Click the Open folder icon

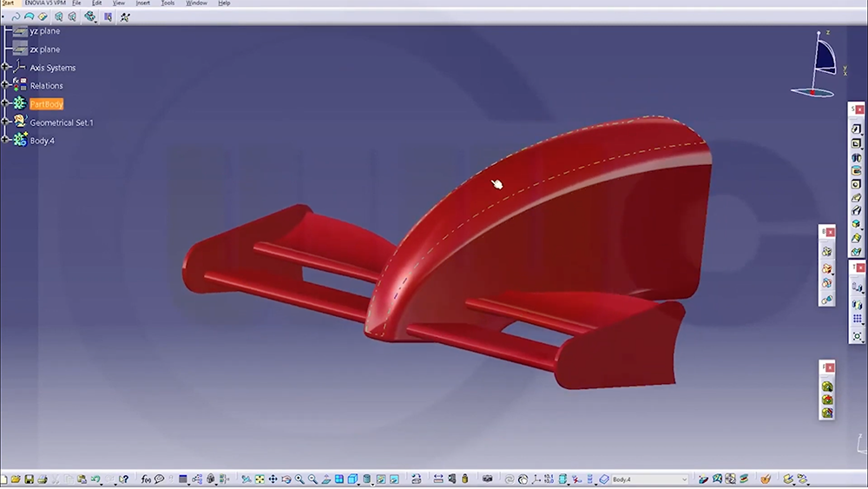16,479
